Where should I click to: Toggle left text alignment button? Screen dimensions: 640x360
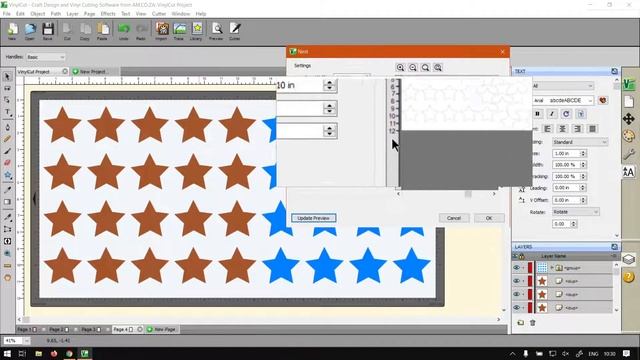pos(548,129)
